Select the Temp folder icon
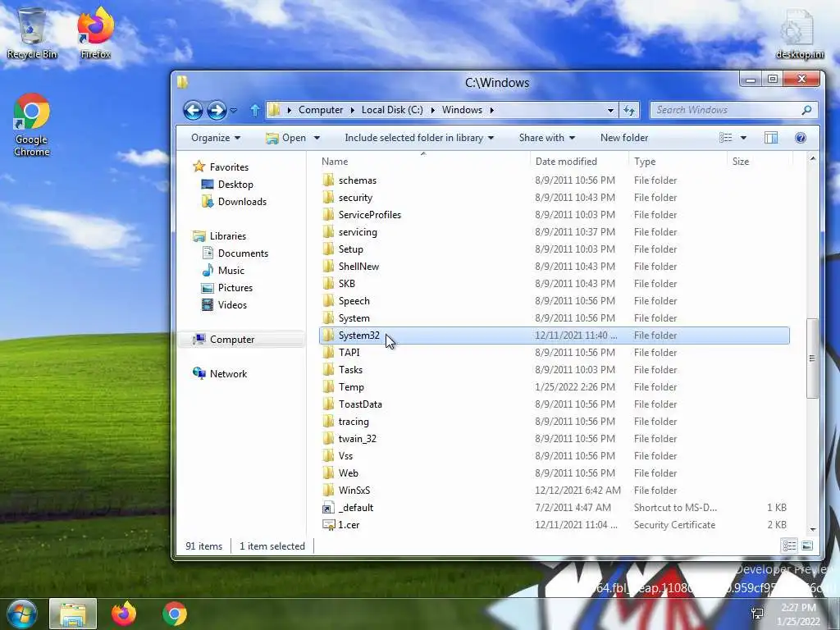The width and height of the screenshot is (840, 630). pyautogui.click(x=328, y=387)
